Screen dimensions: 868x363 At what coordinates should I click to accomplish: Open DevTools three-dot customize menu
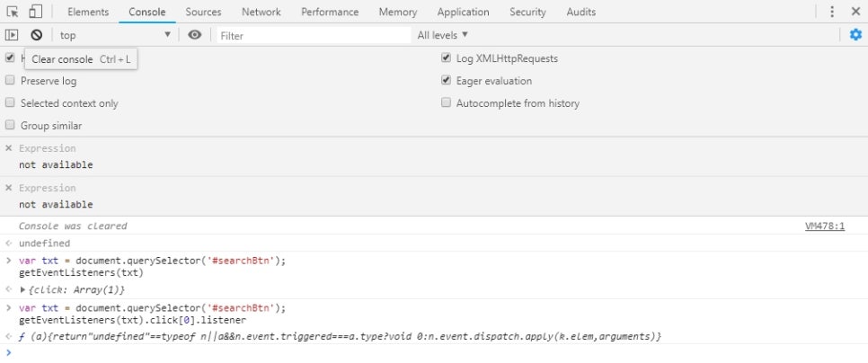coord(832,12)
